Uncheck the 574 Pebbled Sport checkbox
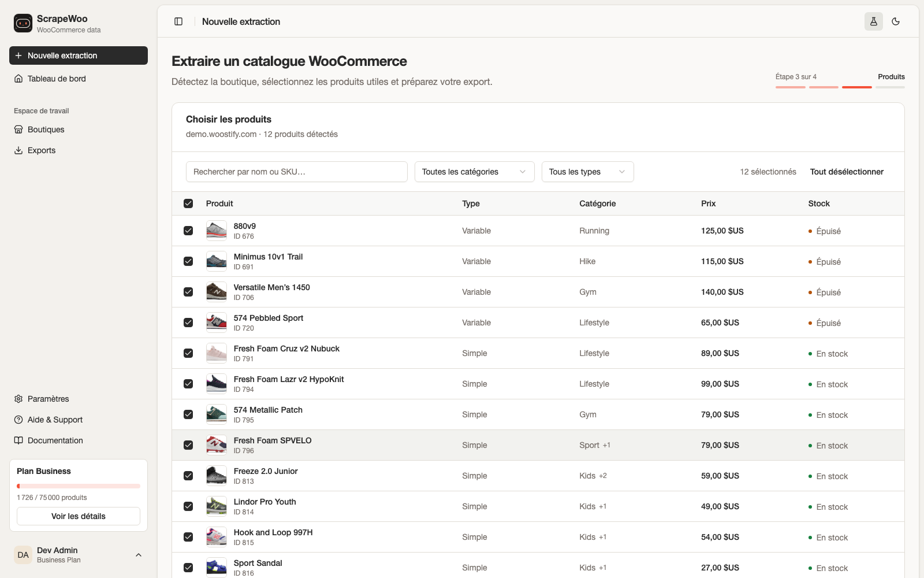Screen dimensions: 924x578 click(188, 323)
